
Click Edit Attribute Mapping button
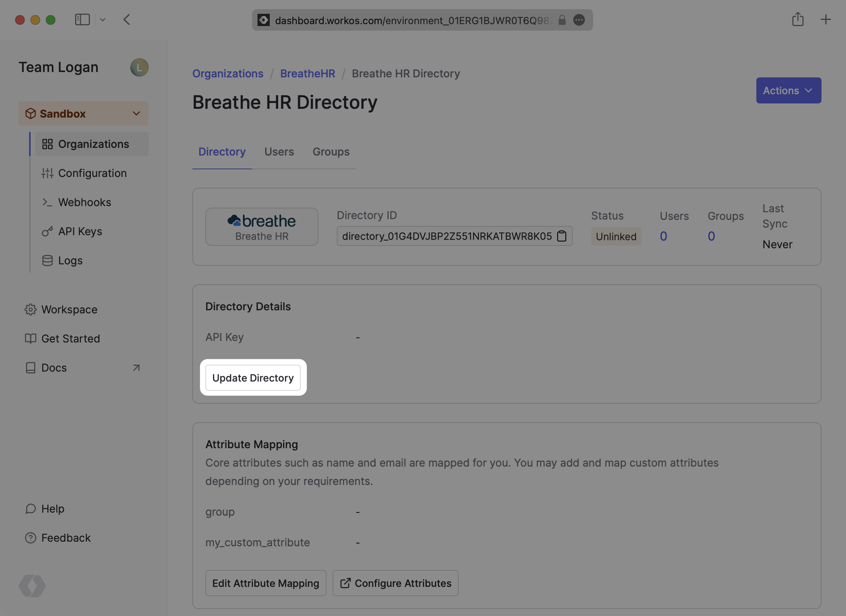tap(266, 583)
